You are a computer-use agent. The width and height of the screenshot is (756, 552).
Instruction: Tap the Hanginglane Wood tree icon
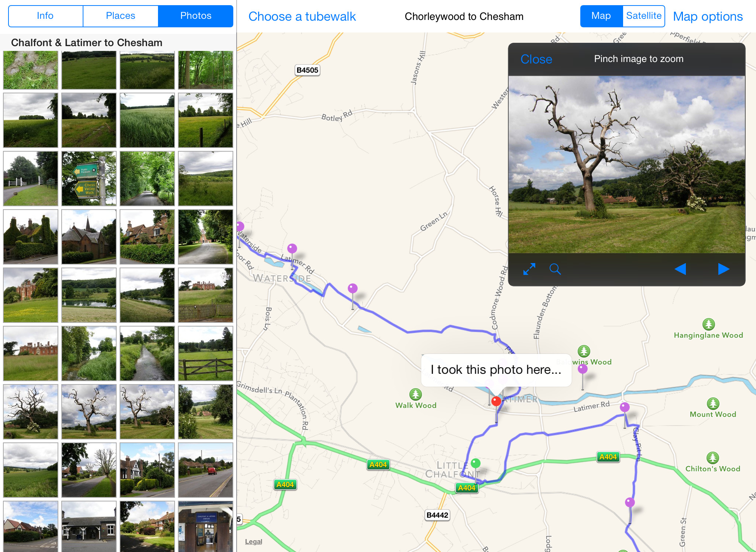708,324
